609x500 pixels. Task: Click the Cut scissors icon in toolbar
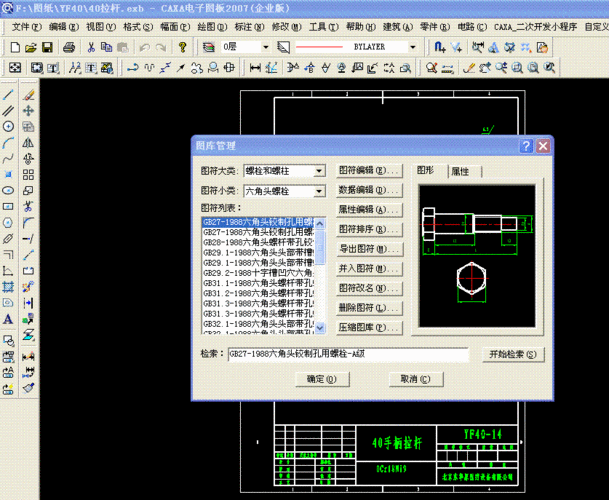[x=92, y=47]
